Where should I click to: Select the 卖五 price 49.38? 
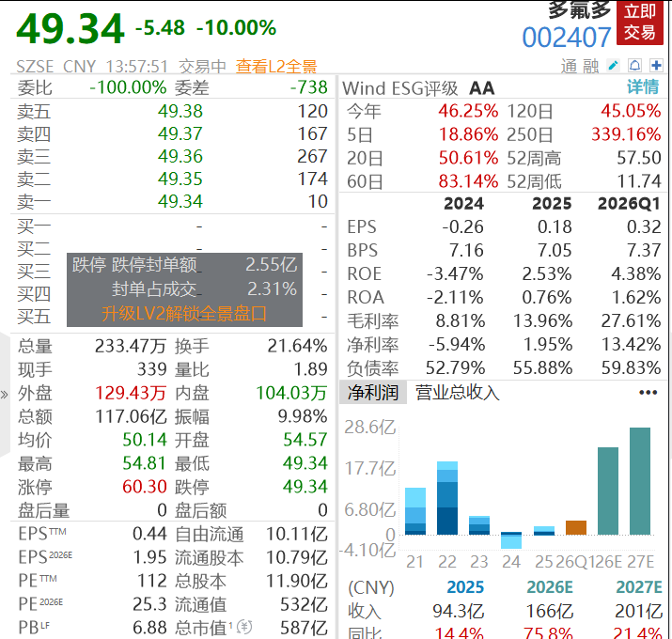click(180, 111)
